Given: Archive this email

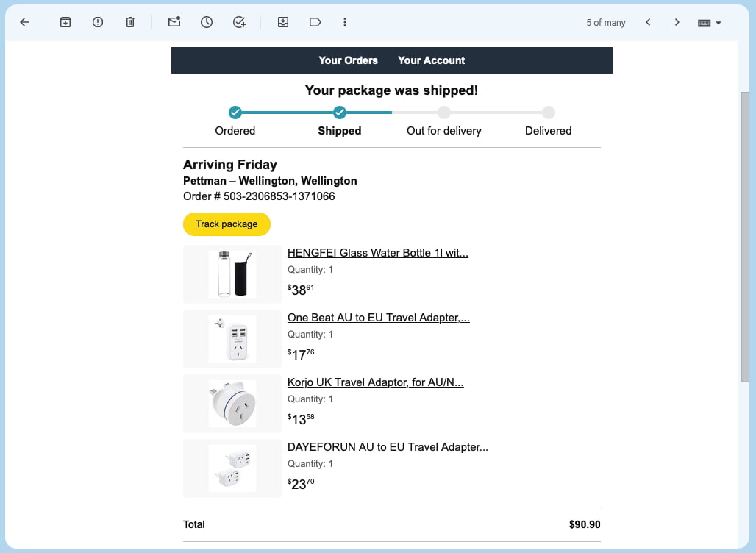Looking at the screenshot, I should point(65,22).
